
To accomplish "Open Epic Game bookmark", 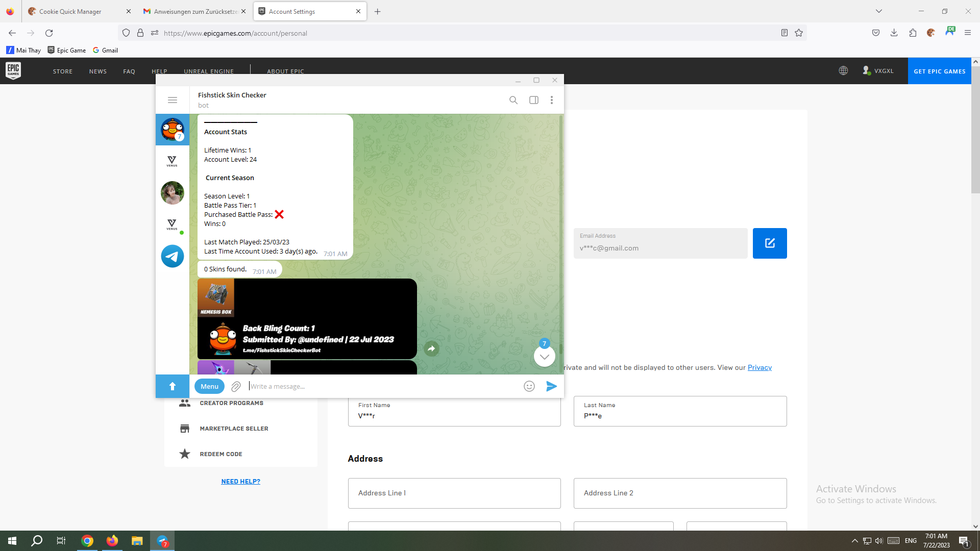I will (x=67, y=50).
